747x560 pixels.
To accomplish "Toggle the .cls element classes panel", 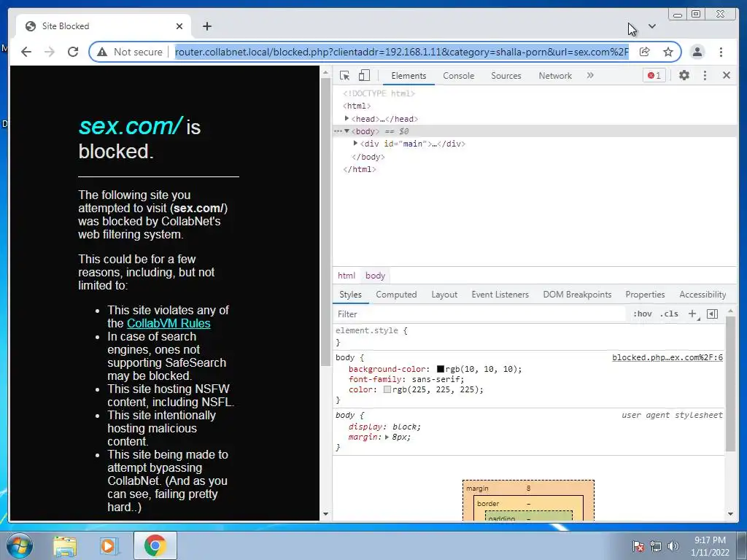I will click(x=670, y=314).
